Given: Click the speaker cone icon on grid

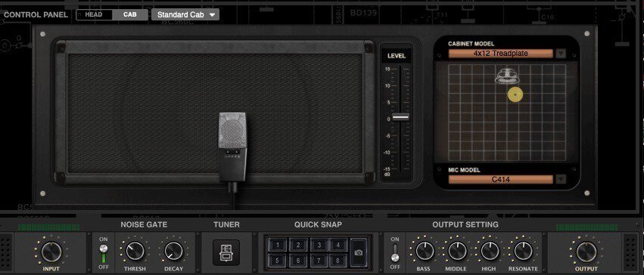Looking at the screenshot, I should tap(509, 76).
